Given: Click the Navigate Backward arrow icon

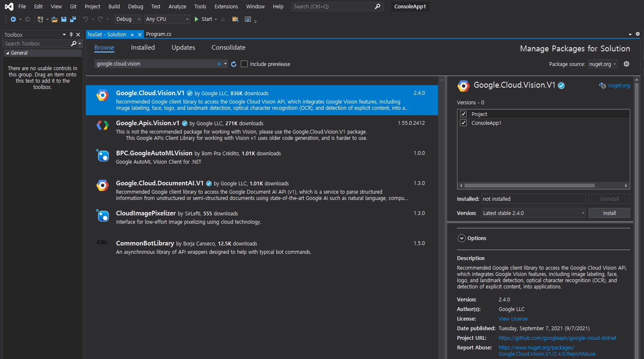Looking at the screenshot, I should point(13,19).
